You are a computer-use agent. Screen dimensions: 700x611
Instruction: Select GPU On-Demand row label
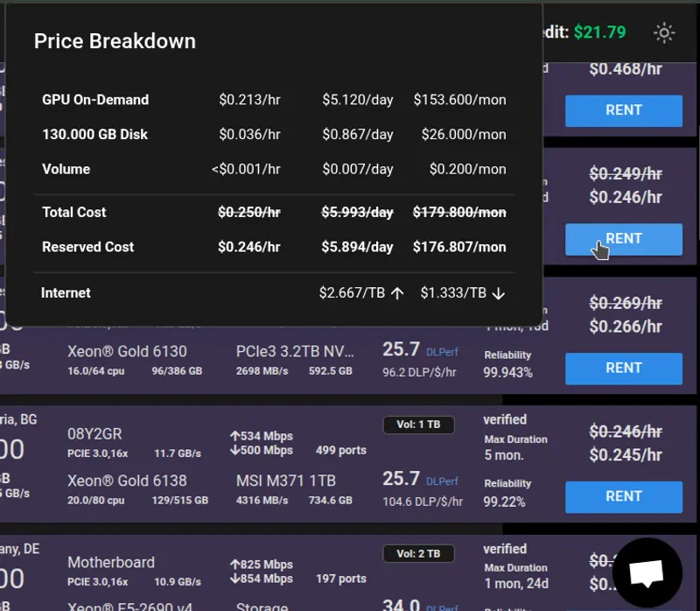pyautogui.click(x=95, y=100)
